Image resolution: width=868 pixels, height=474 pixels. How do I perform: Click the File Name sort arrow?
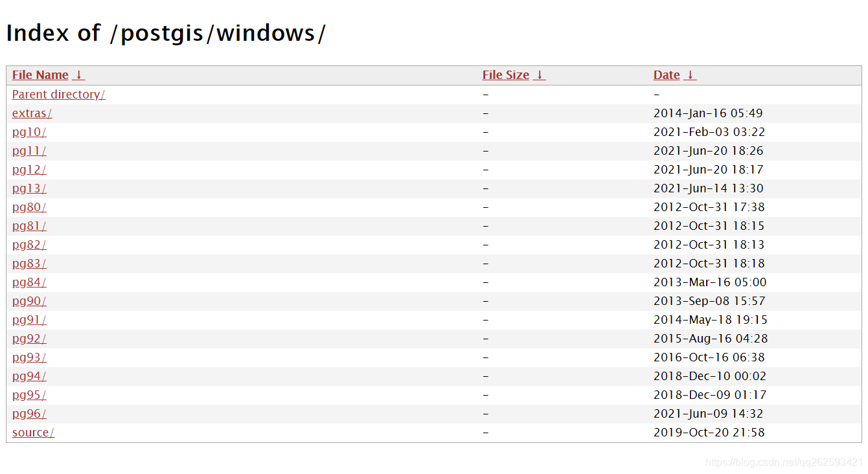79,74
